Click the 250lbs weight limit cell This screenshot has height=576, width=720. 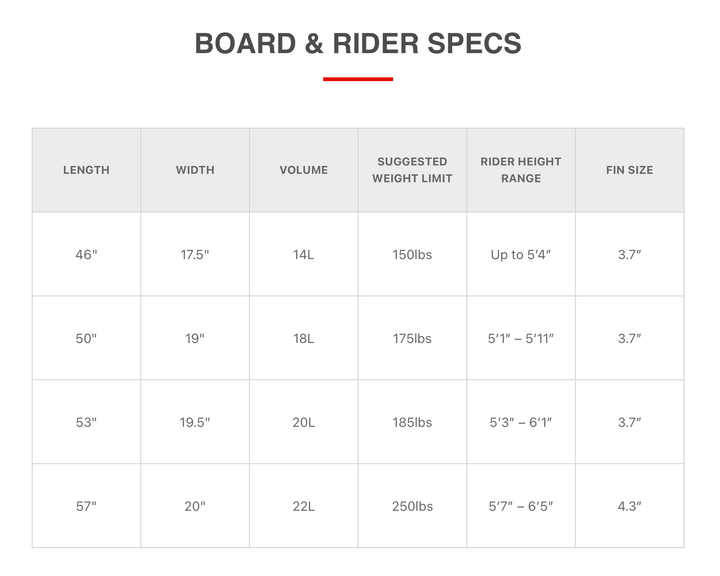point(412,506)
